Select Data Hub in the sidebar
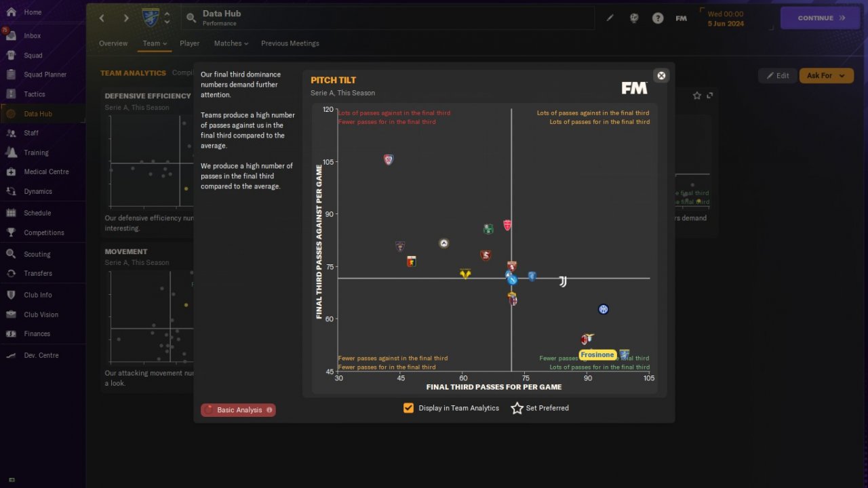Image resolution: width=868 pixels, height=488 pixels. (x=43, y=114)
